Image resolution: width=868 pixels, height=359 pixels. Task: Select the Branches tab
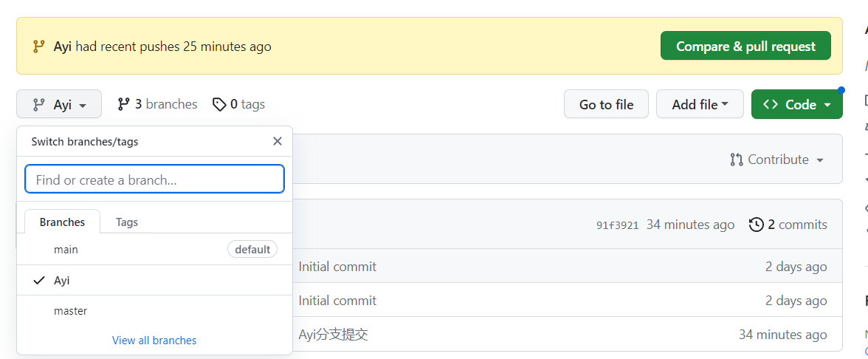[62, 222]
